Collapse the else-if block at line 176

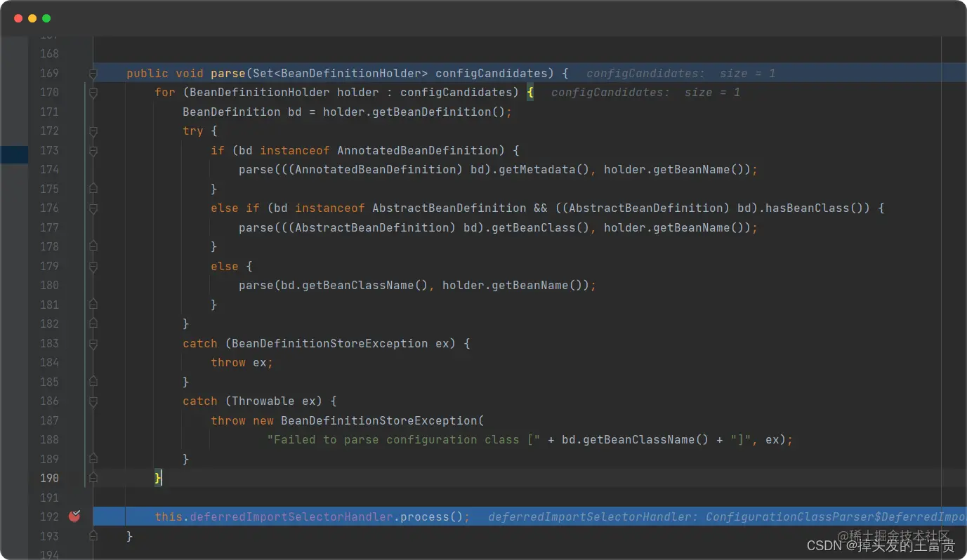[x=93, y=208]
